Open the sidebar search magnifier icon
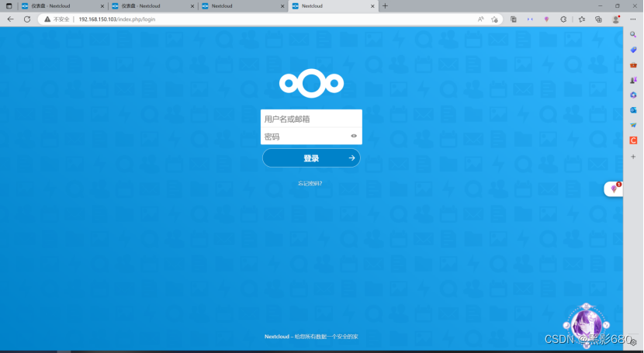The width and height of the screenshot is (644, 353). tap(633, 35)
